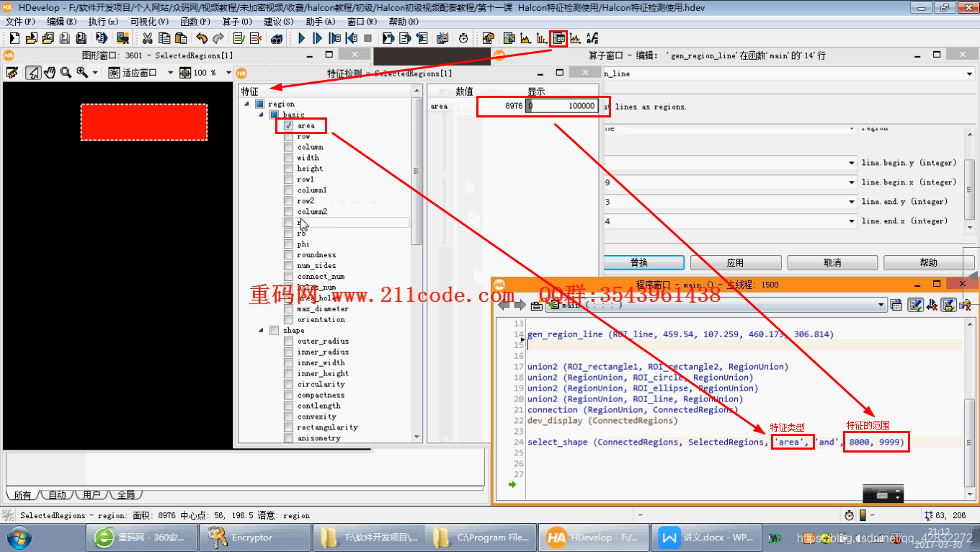
Task: Switch to the 用户 variables tab
Action: pyautogui.click(x=92, y=495)
